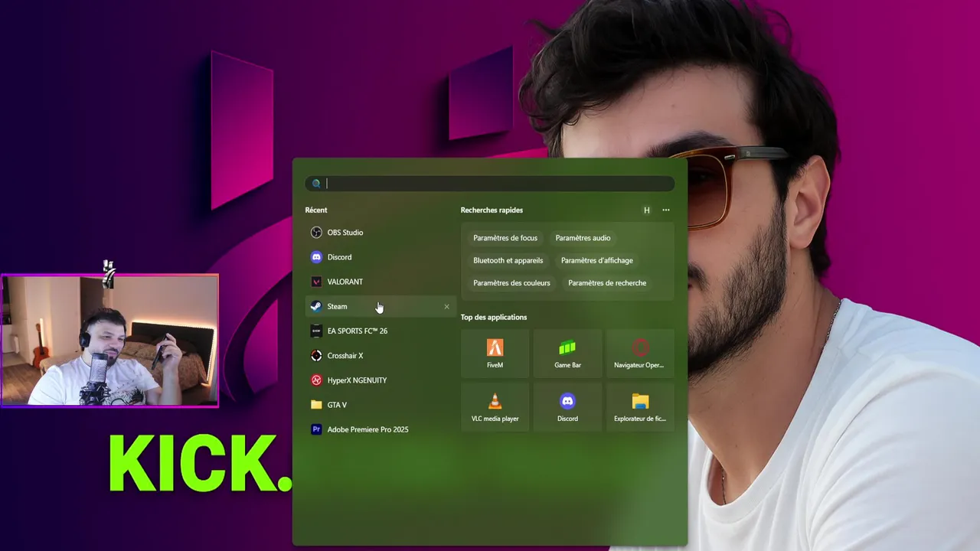Open Paramètres audio quick search
The width and height of the screenshot is (980, 551).
[583, 238]
